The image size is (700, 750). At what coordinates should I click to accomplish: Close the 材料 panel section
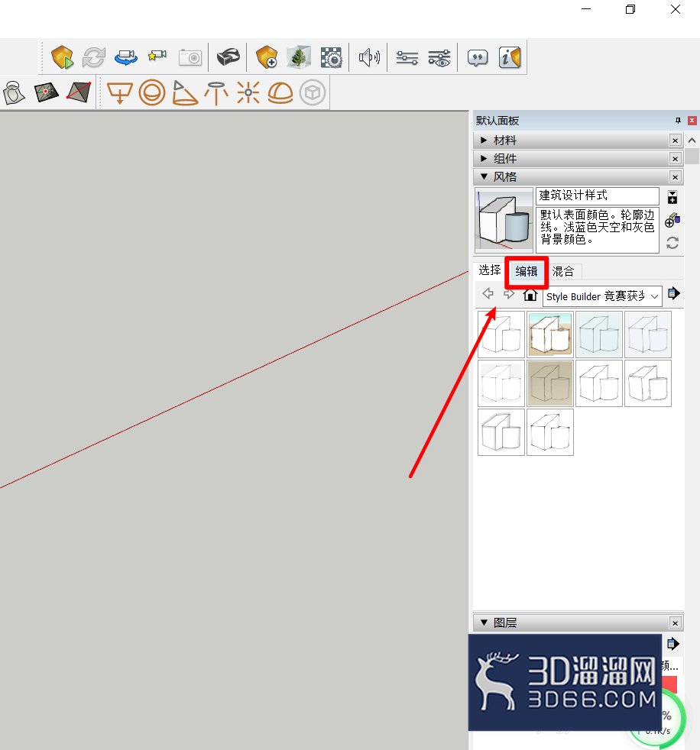point(675,140)
